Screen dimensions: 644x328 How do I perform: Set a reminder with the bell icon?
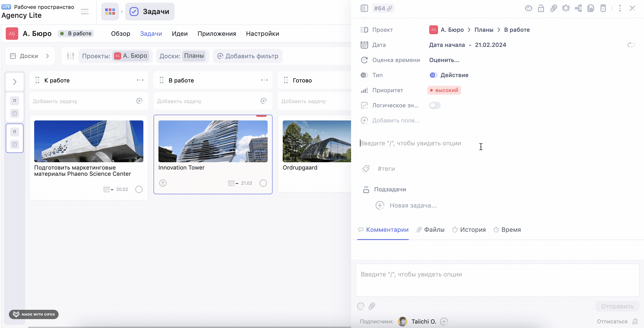pos(566,8)
